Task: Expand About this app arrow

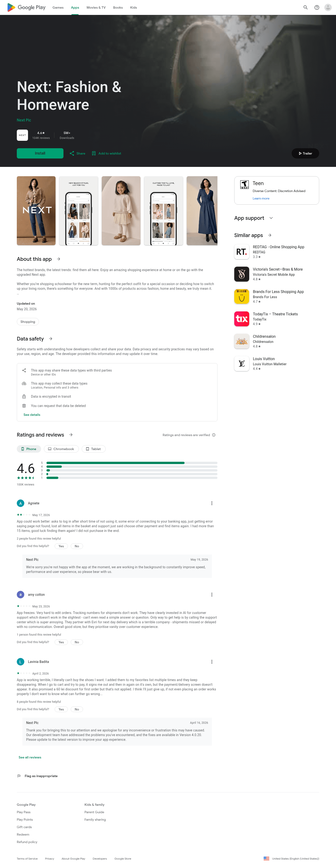Action: [x=58, y=259]
